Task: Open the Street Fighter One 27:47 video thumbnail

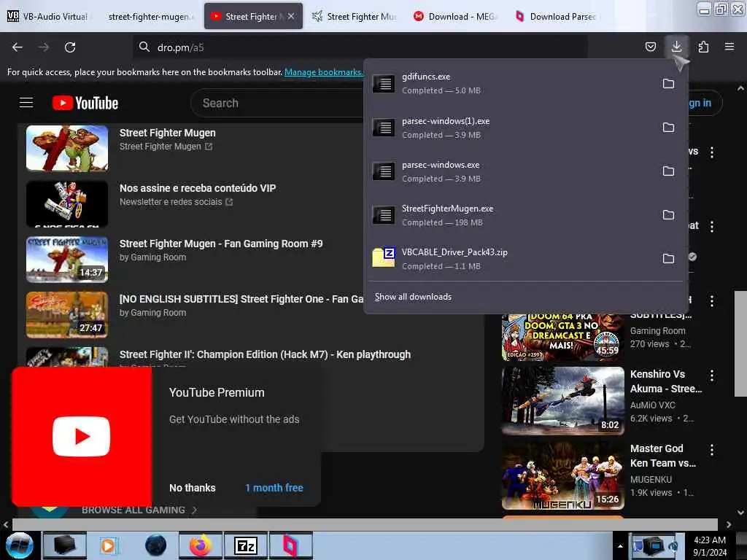Action: [x=67, y=315]
